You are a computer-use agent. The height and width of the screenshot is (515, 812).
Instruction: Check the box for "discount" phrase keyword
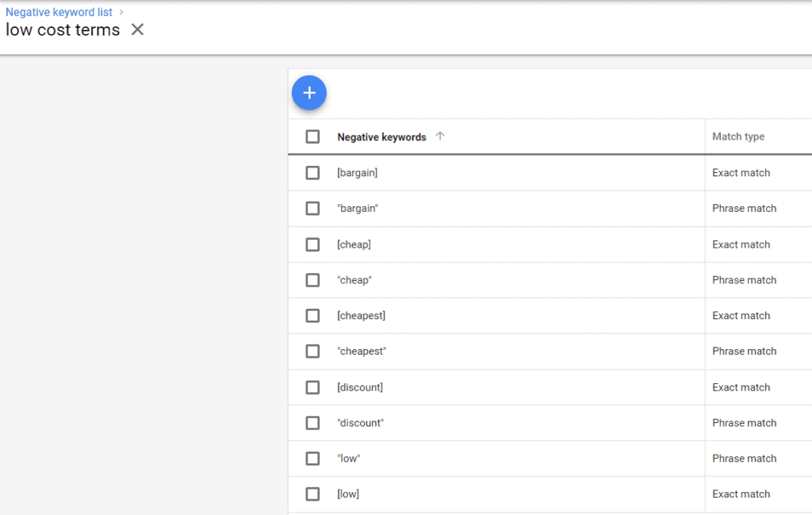point(312,423)
